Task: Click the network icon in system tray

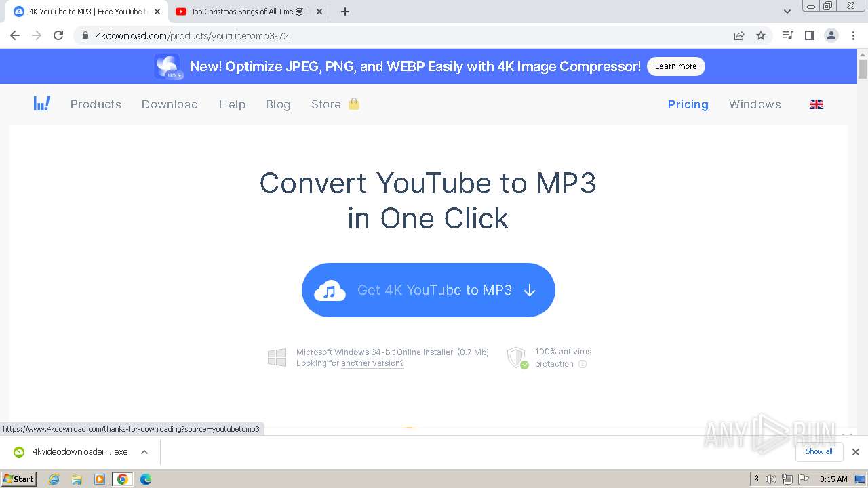Action: click(787, 479)
